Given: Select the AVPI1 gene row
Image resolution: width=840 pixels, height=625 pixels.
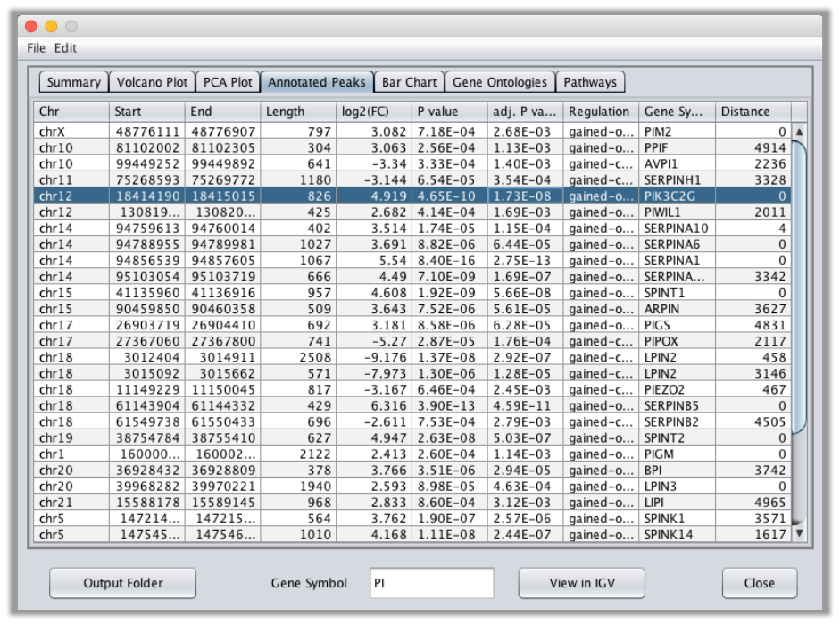Looking at the screenshot, I should 412,163.
